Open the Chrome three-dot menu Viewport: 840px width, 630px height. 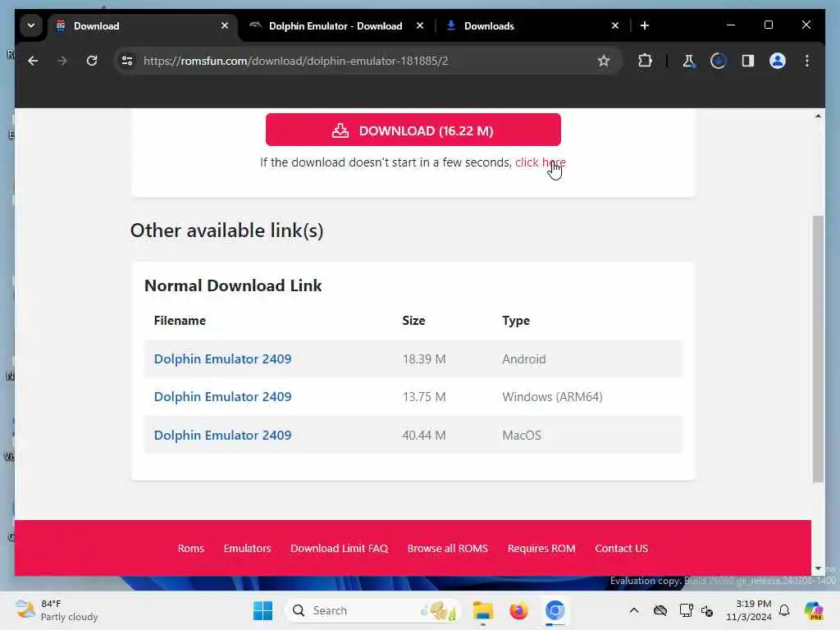click(x=807, y=61)
